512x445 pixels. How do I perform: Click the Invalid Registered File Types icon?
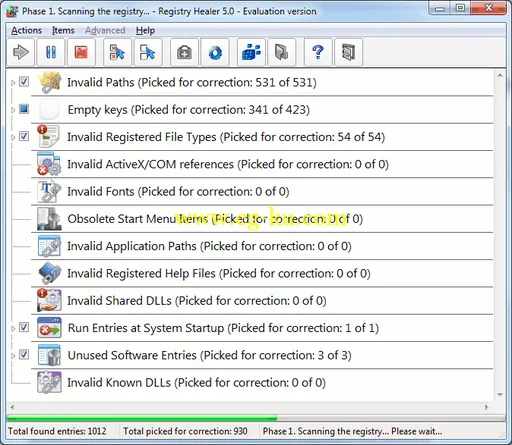pos(49,136)
